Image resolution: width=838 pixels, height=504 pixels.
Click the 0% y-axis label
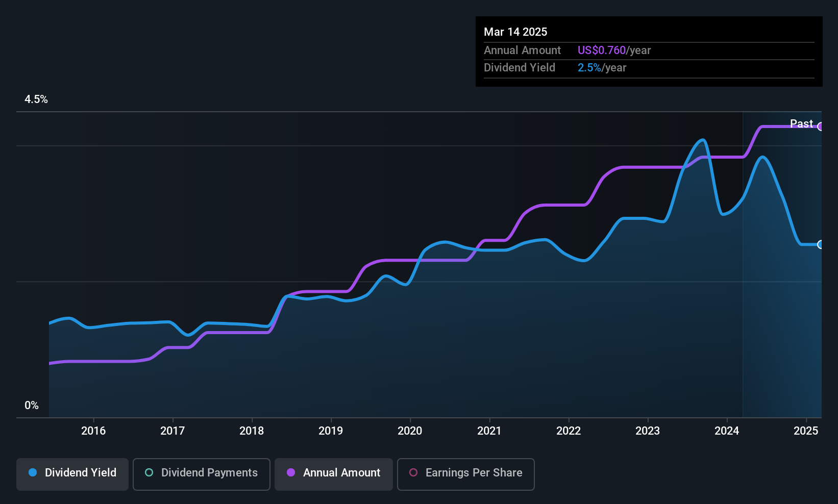point(32,406)
